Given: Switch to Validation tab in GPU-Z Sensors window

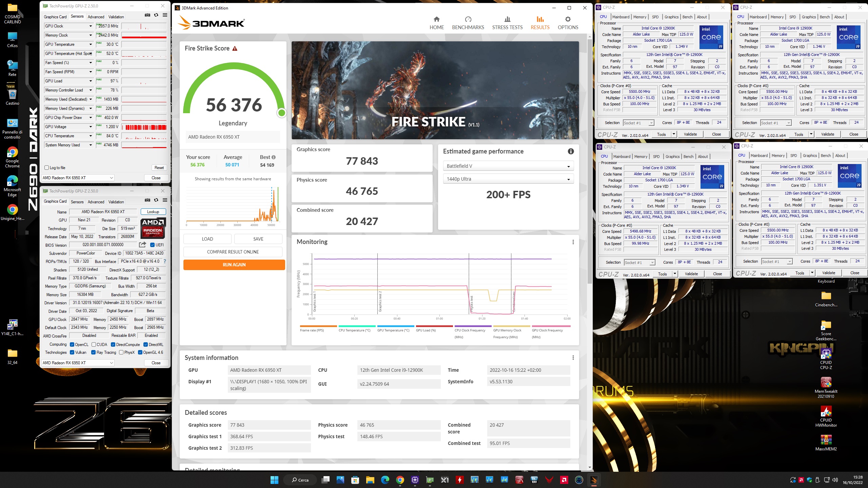Looking at the screenshot, I should [x=116, y=17].
